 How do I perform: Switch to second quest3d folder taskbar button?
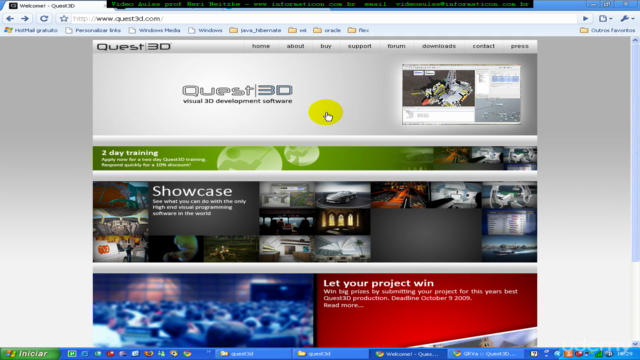click(x=330, y=353)
